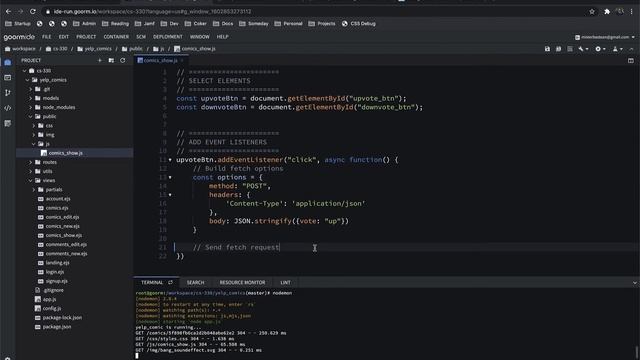The height and width of the screenshot is (360, 640).
Task: Click the project layout icon beside Project header
Action: [111, 60]
